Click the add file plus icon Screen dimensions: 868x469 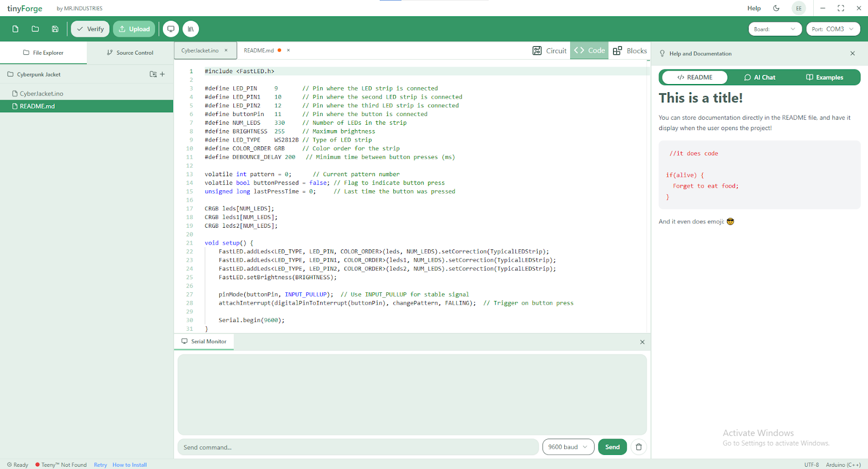162,74
